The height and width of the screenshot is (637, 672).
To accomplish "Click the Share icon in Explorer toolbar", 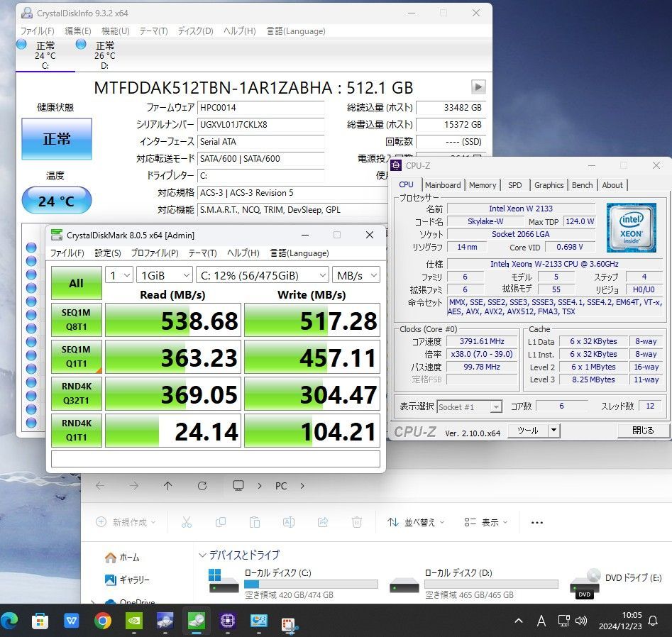I will (323, 522).
